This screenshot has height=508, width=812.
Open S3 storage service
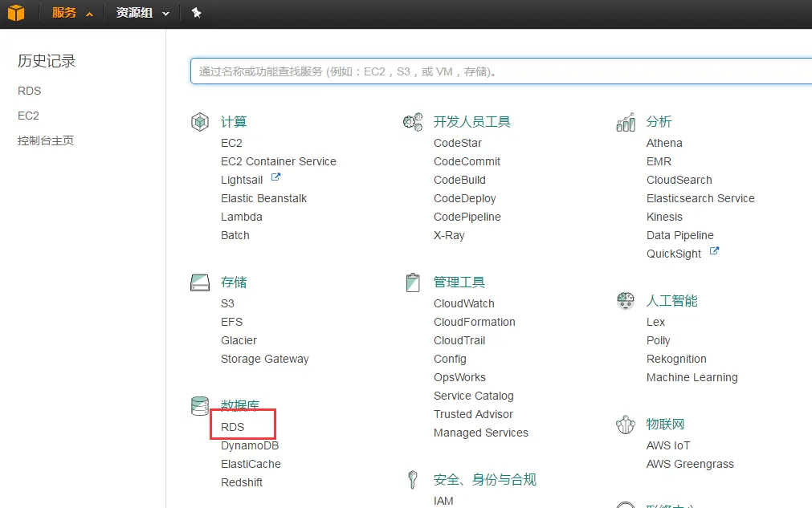click(227, 303)
